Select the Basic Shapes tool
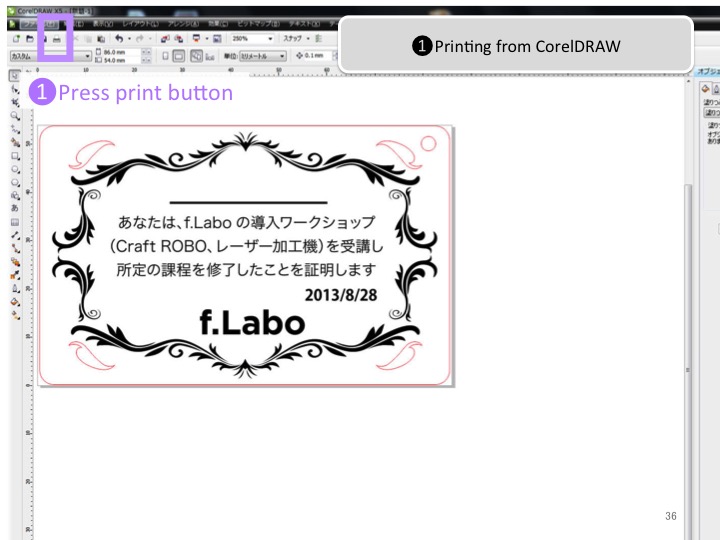Screen dimensions: 720x540 (x=15, y=196)
